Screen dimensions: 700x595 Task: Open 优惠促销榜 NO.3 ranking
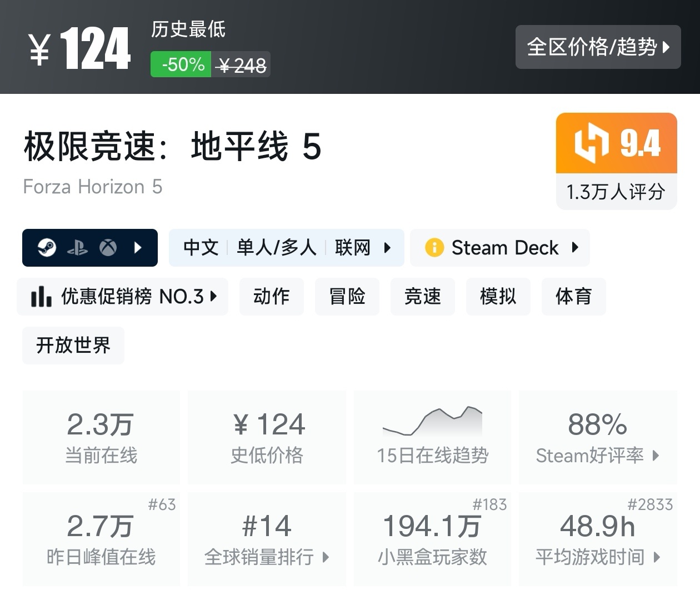click(x=123, y=297)
